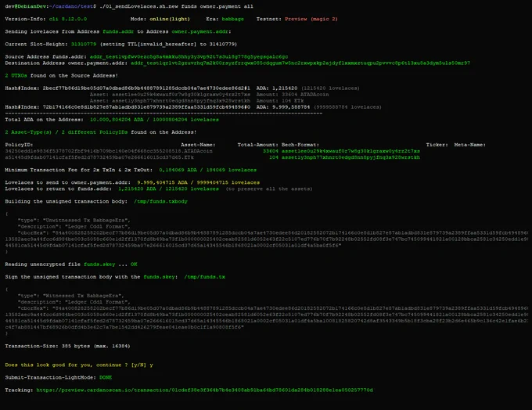
Task: Select 'ADA: 9.999,588784' value
Action: pyautogui.click(x=283, y=107)
